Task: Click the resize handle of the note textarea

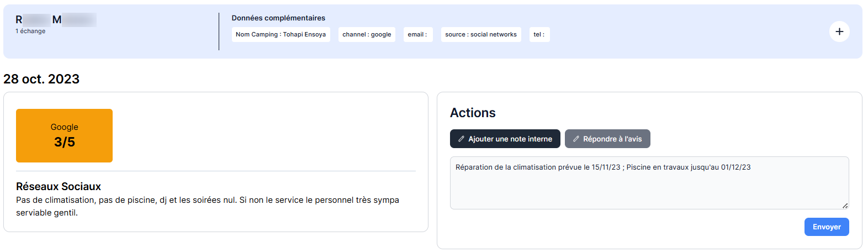Action: pos(844,205)
